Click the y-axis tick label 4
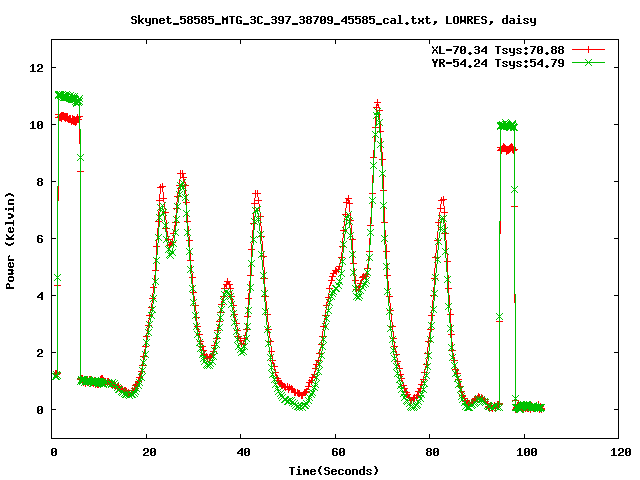The height and width of the screenshot is (480, 640). [40, 296]
